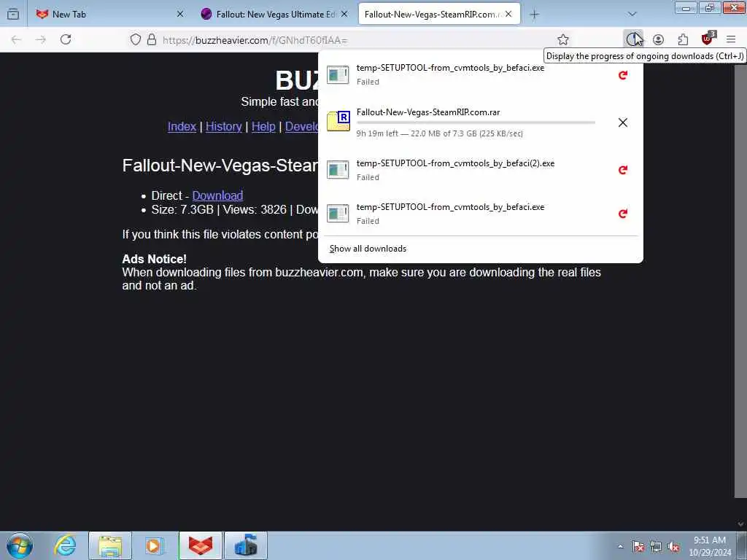This screenshot has height=560, width=747.
Task: Click the blue taskbar app icon
Action: [246, 545]
